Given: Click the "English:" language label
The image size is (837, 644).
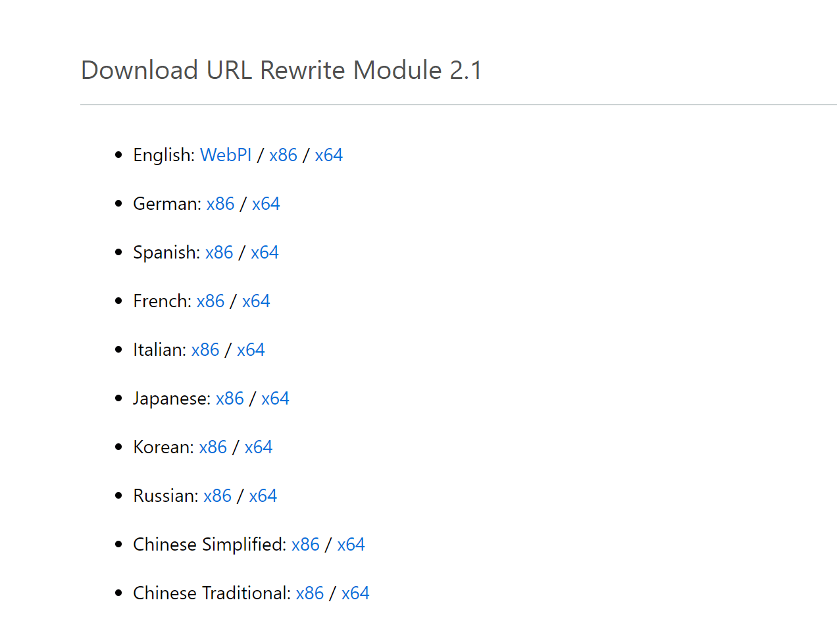Looking at the screenshot, I should pos(164,155).
